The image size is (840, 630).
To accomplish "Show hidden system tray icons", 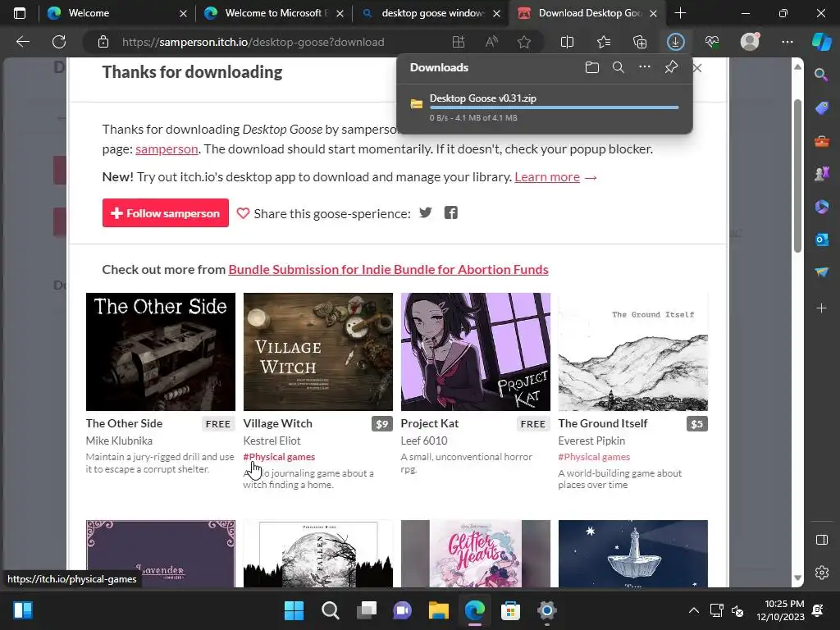I will coord(693,610).
